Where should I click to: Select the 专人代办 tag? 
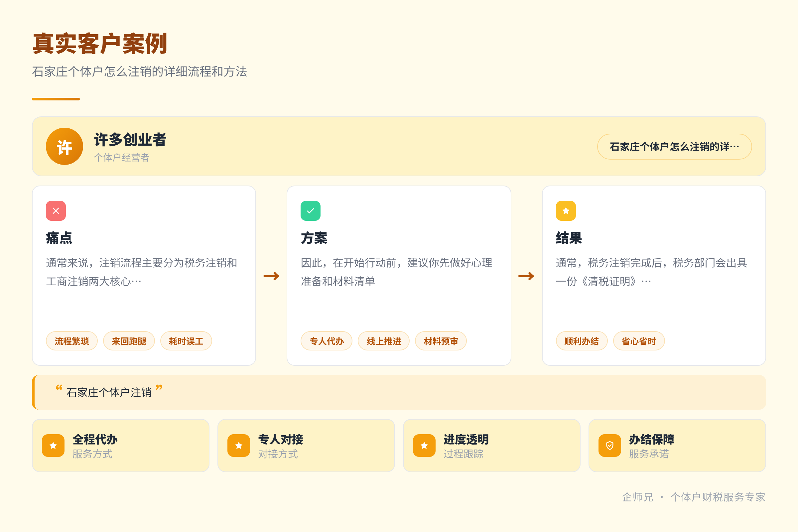[x=327, y=341]
